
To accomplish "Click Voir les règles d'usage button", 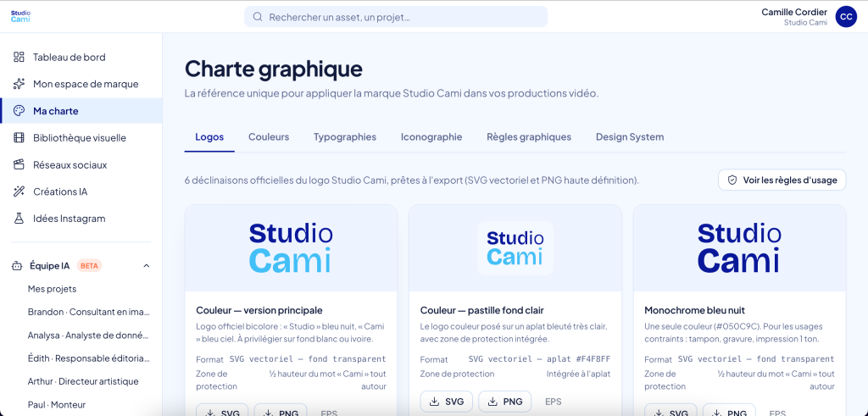I will pyautogui.click(x=782, y=180).
